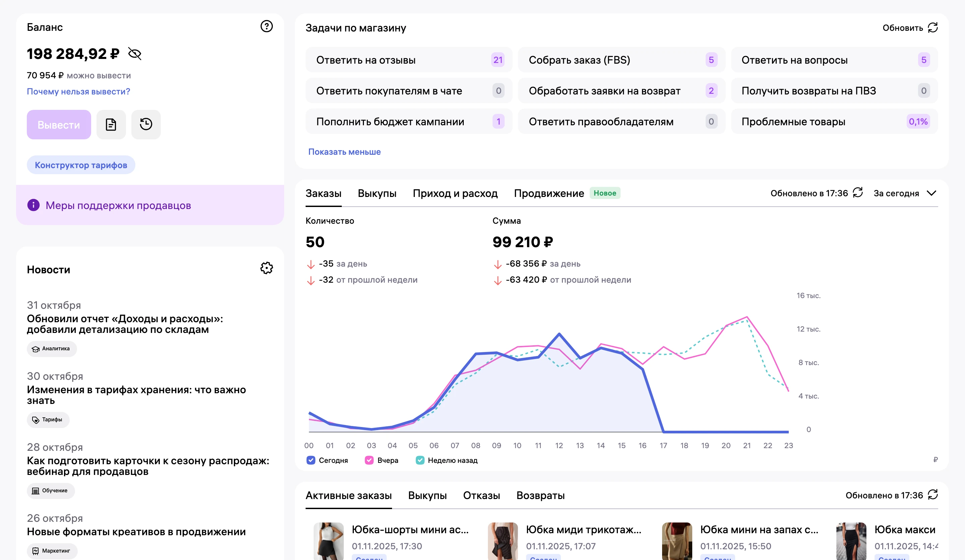Image resolution: width=965 pixels, height=560 pixels.
Task: Collapse tasks with Показать меньше
Action: pos(344,152)
